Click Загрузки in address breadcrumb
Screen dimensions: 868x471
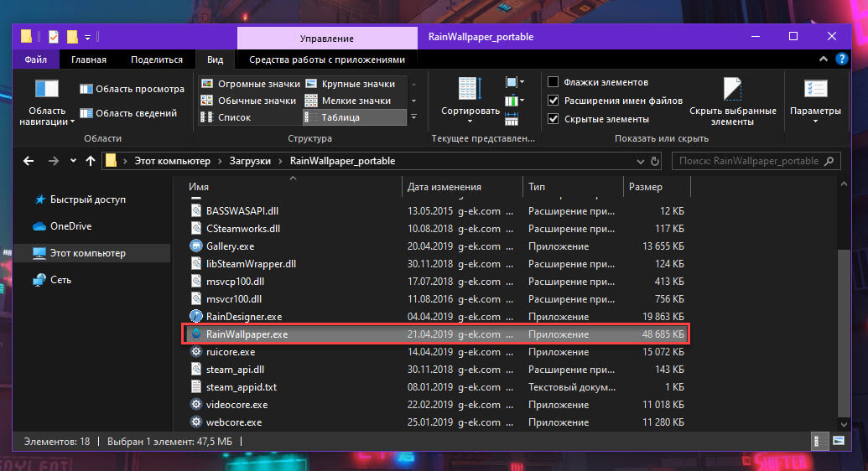(x=250, y=161)
